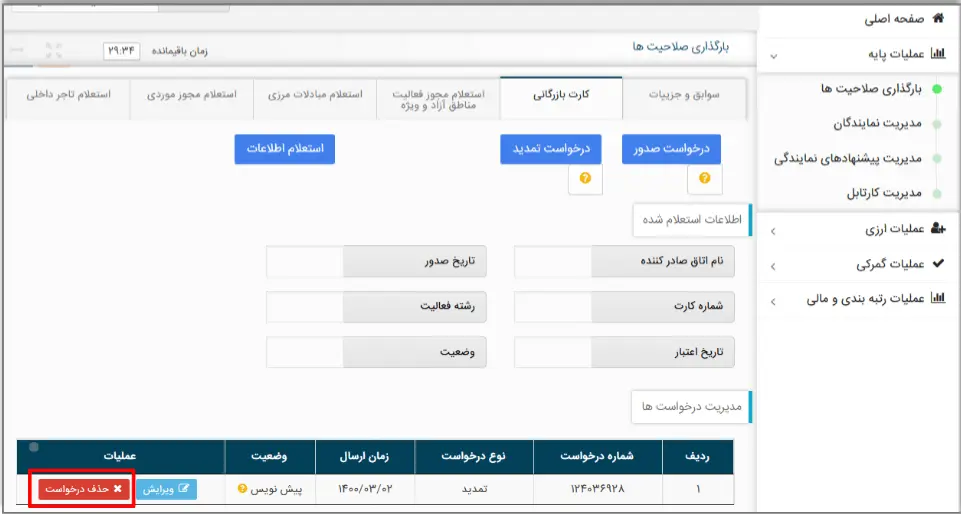The image size is (961, 514).
Task: Click remaining time value ۲۹:۳۴
Action: pyautogui.click(x=121, y=51)
